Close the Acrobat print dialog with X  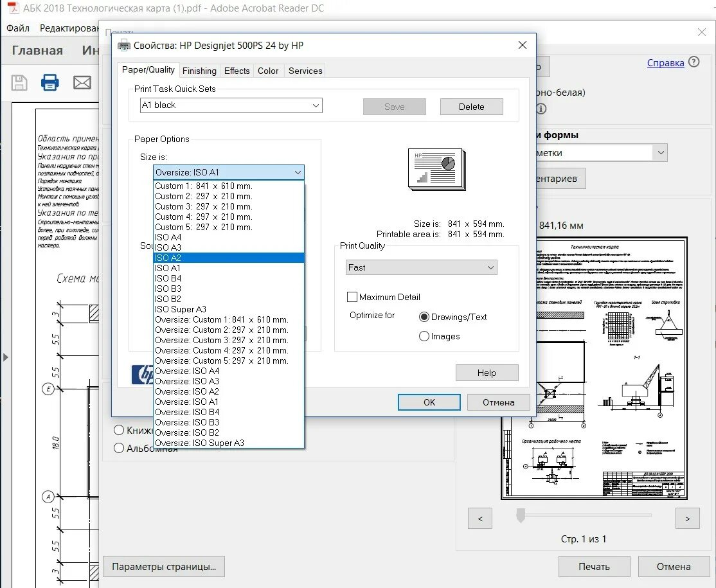tap(702, 32)
